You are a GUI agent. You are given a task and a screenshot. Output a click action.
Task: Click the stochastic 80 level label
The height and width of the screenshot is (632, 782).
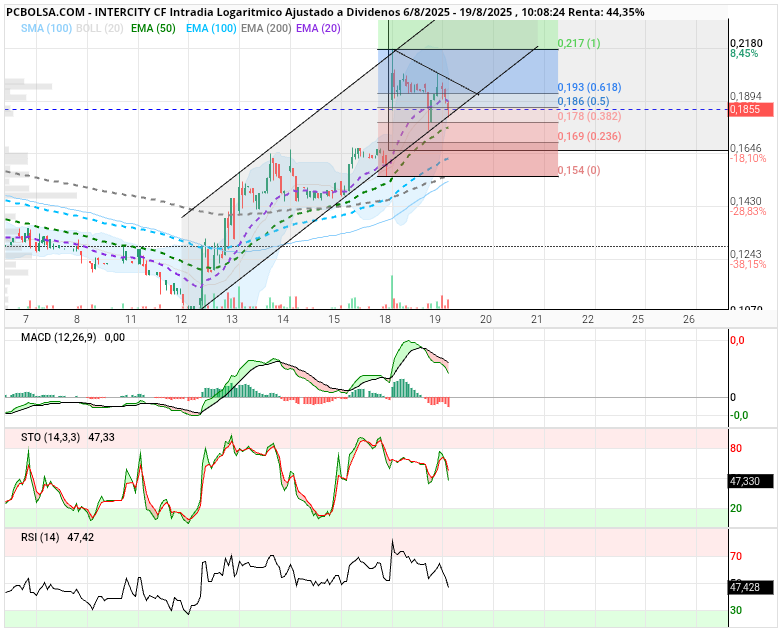point(736,448)
